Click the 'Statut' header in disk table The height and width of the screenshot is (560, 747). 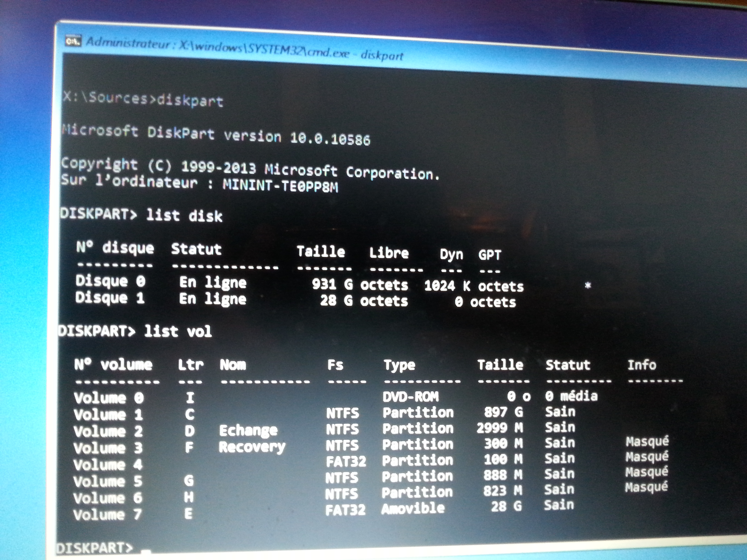196,249
